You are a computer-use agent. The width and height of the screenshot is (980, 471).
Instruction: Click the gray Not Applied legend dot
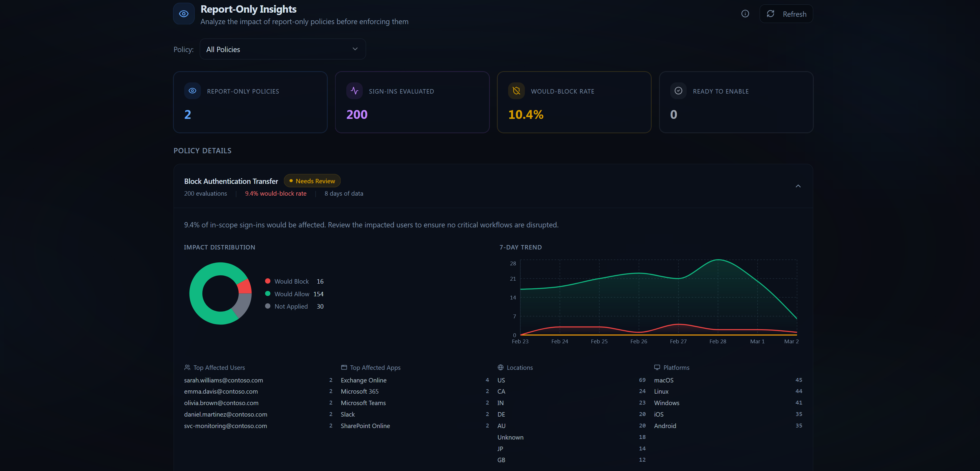267,306
